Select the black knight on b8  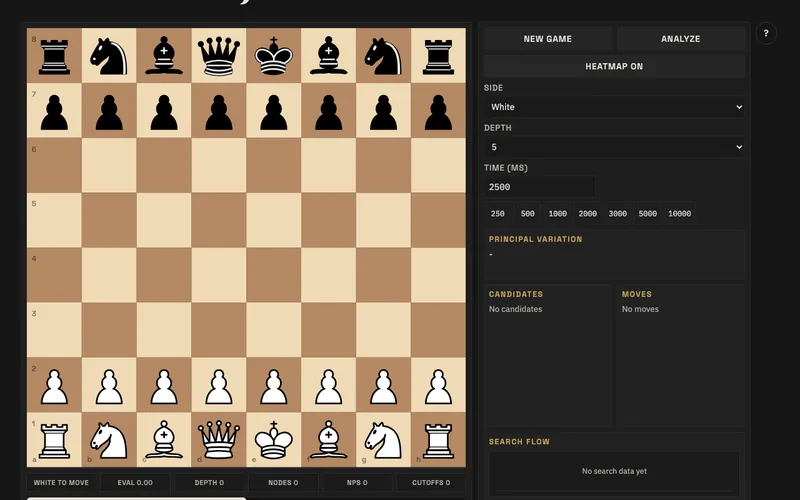109,56
